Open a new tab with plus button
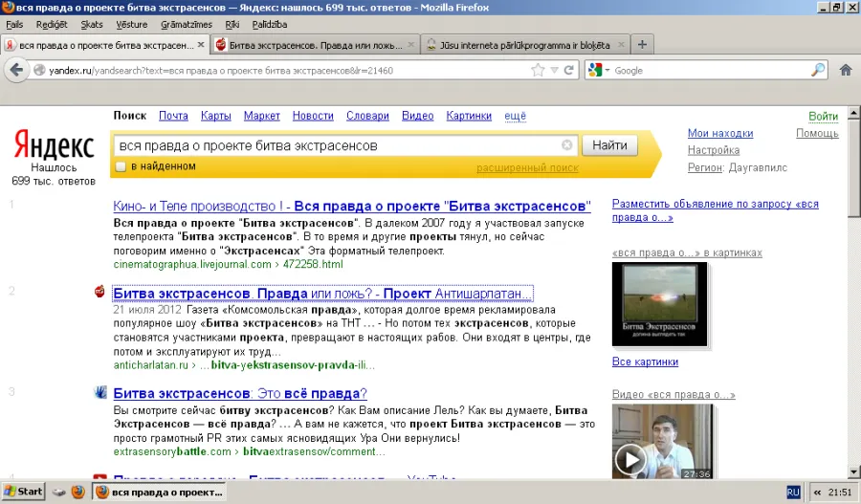The width and height of the screenshot is (861, 504). tap(642, 44)
